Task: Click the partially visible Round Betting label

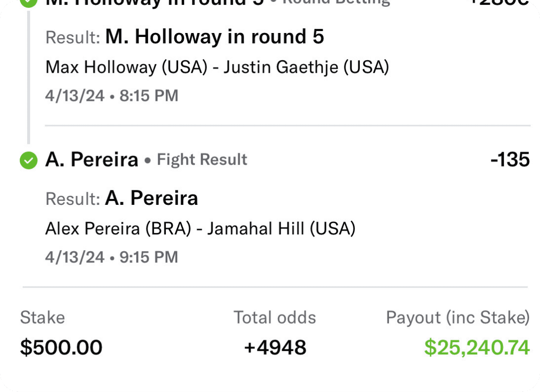Action: point(335,2)
